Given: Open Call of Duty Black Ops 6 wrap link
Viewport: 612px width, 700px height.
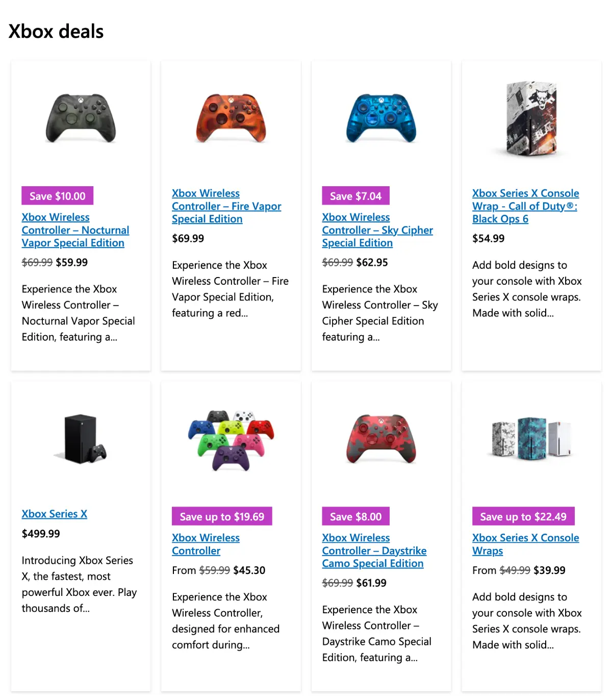Looking at the screenshot, I should coord(525,206).
